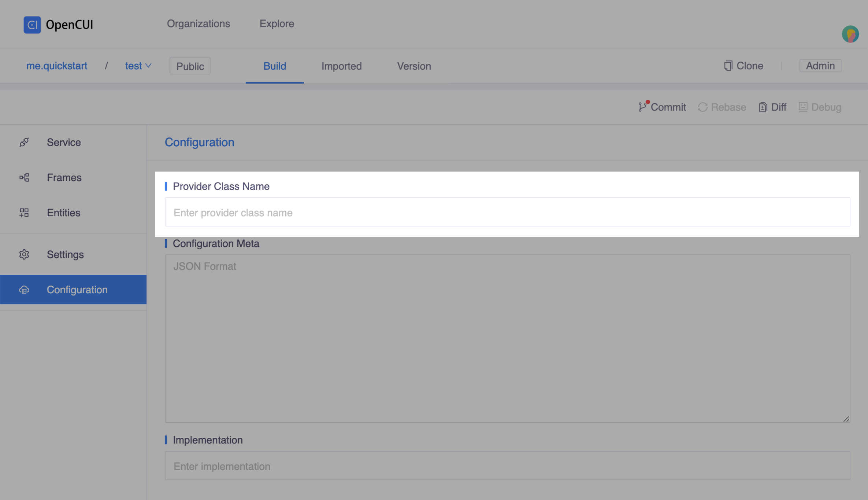Click the Settings icon in sidebar
Viewport: 868px width, 500px height.
(x=23, y=254)
